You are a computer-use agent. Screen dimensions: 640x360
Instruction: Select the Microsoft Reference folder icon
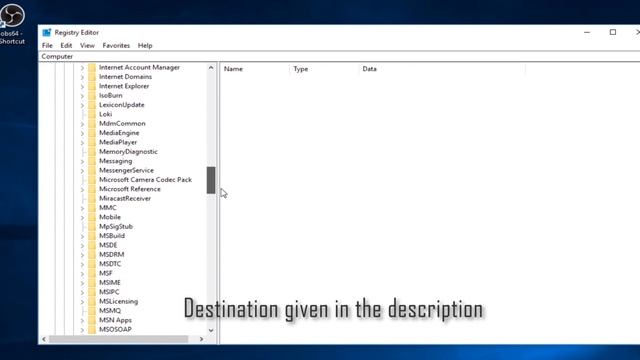92,189
